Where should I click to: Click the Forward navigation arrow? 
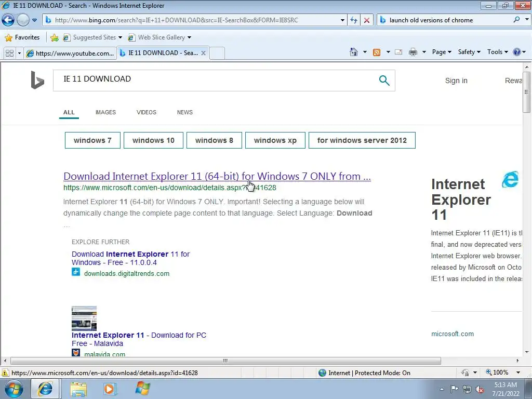point(23,20)
